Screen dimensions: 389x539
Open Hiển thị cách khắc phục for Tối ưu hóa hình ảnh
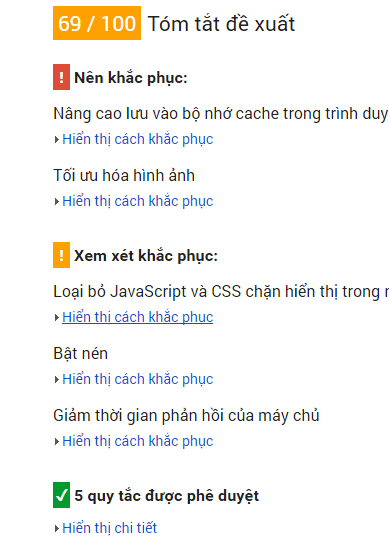(138, 201)
